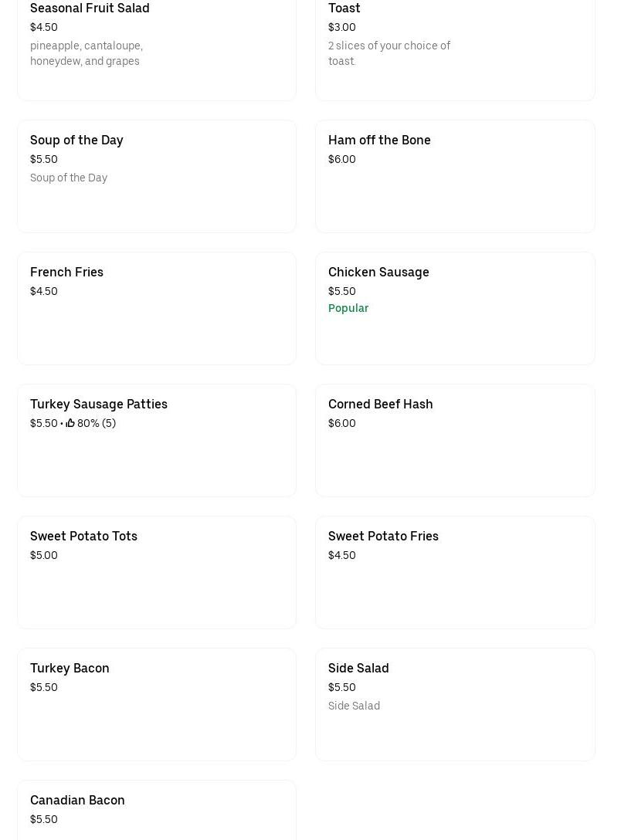The height and width of the screenshot is (840, 621).
Task: Click the pineapple, cantaloupe fruit salad description
Action: point(87,53)
